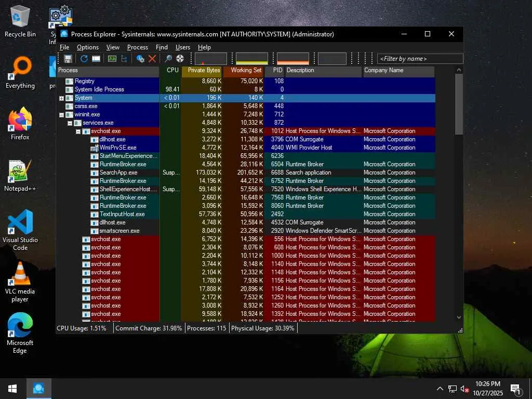
Task: Launch Visual Studio Code desktop icon
Action: tap(20, 230)
